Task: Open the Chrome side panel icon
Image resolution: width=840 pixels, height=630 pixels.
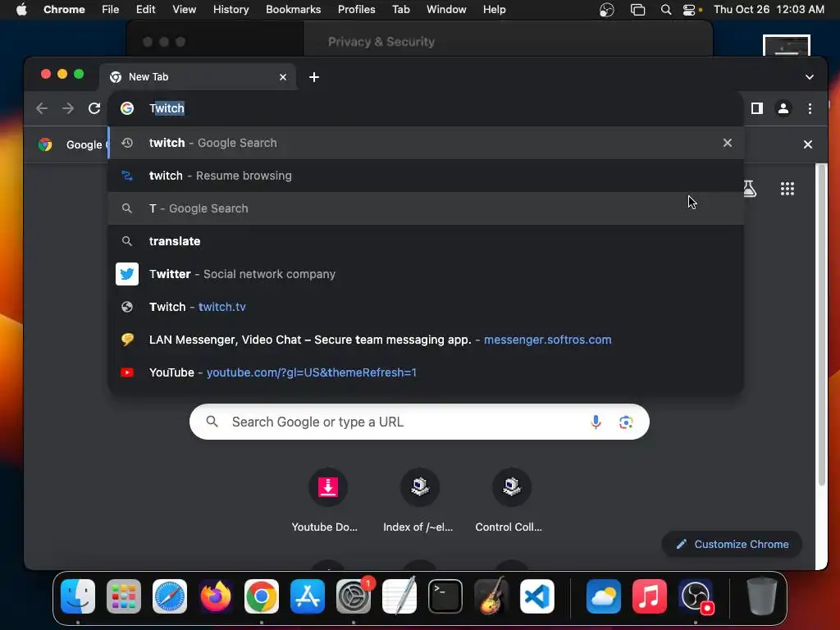Action: point(757,108)
